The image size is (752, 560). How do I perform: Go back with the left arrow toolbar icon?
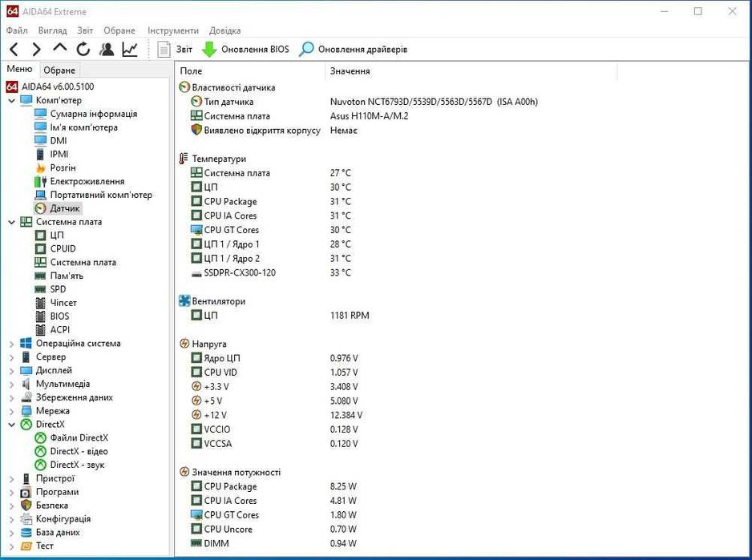pyautogui.click(x=14, y=49)
